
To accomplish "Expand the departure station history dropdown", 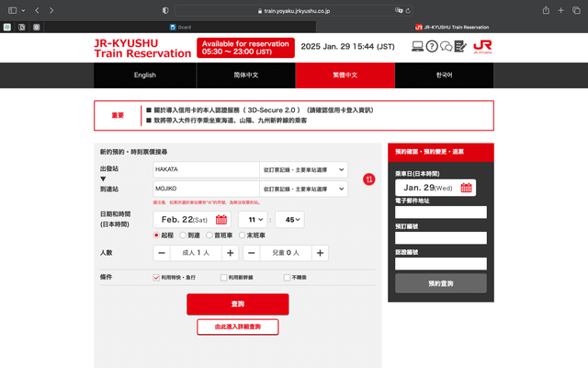I will tap(304, 170).
